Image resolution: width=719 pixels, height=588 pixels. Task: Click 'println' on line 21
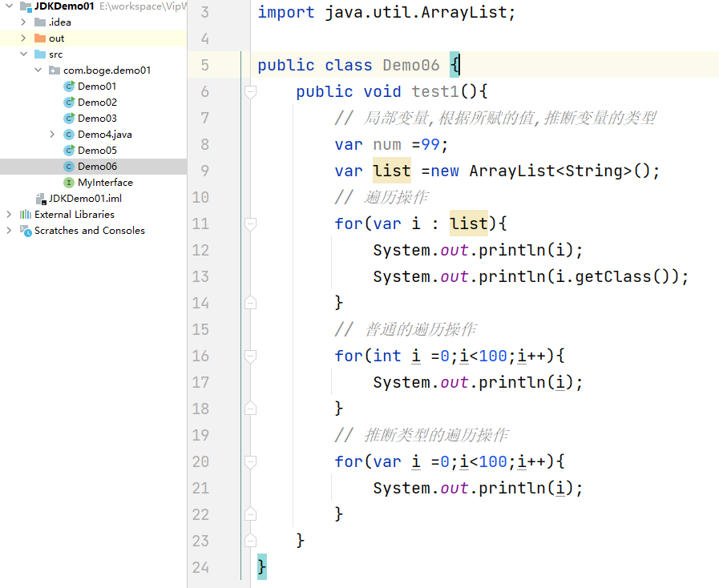(x=511, y=488)
